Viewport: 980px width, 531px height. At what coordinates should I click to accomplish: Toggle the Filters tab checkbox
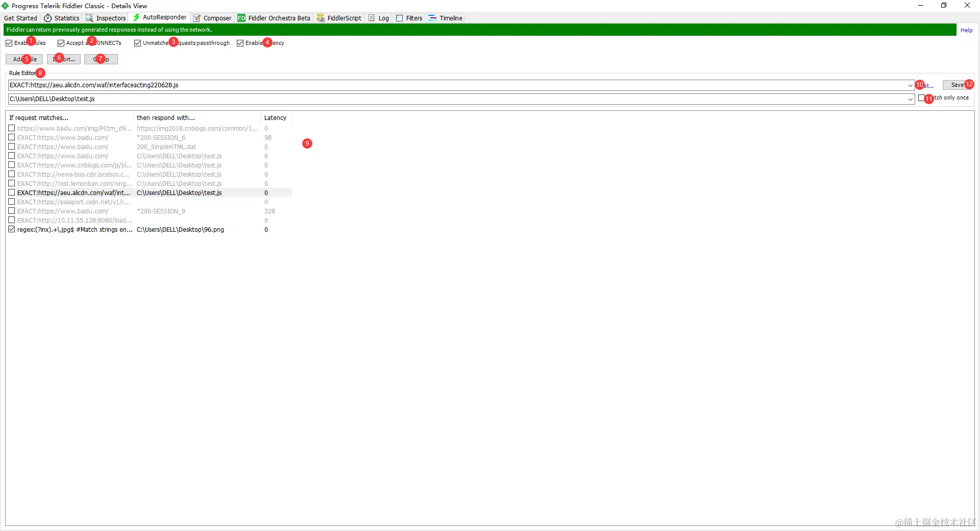point(400,18)
